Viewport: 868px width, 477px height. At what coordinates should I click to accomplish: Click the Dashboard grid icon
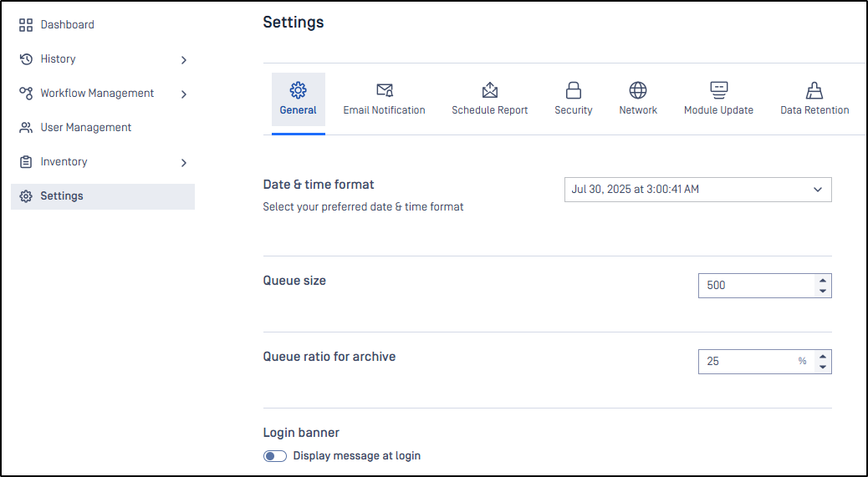pyautogui.click(x=25, y=25)
